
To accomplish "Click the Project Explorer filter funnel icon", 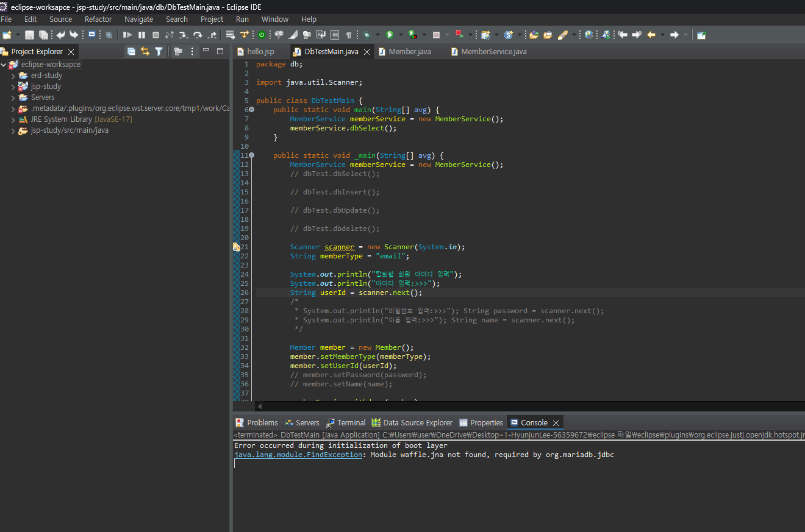I will (x=159, y=51).
